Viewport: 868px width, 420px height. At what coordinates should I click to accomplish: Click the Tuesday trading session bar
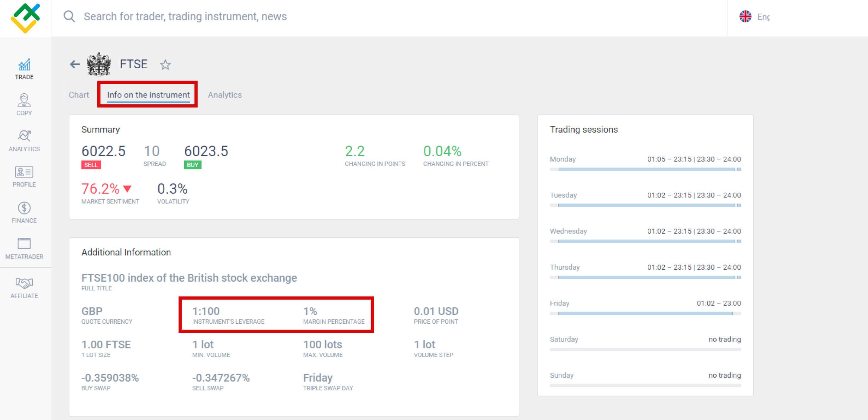pyautogui.click(x=645, y=205)
